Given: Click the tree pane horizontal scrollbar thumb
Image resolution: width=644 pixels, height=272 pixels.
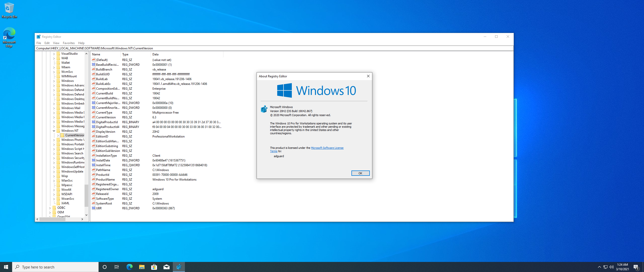Looking at the screenshot, I should coord(52,219).
